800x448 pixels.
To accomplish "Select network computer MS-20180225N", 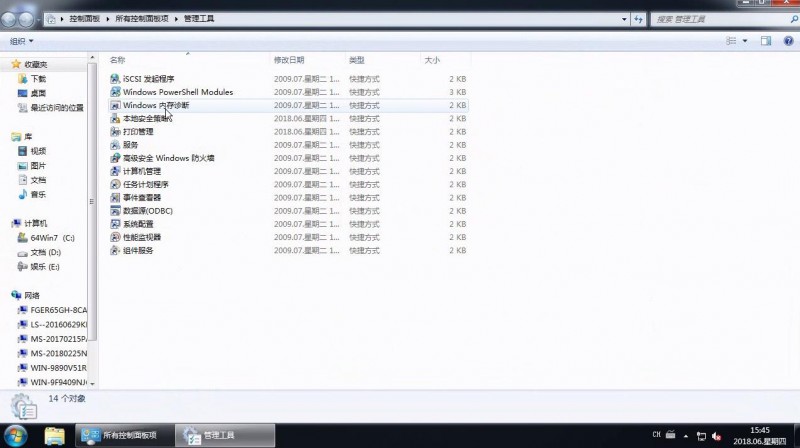I will [52, 353].
